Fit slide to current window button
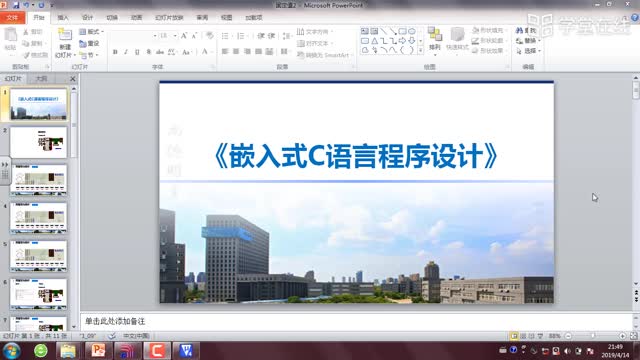Viewport: 640px width, 360px height. (633, 336)
